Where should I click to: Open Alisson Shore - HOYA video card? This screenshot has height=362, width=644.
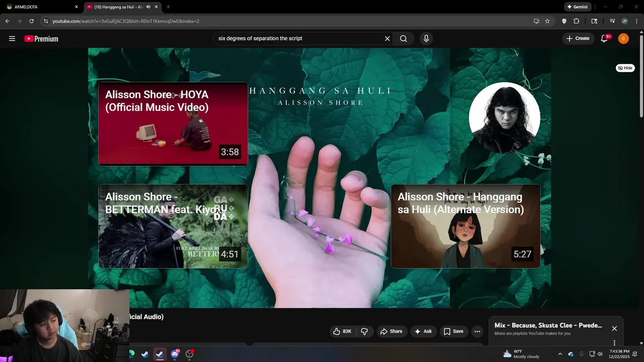click(x=173, y=124)
